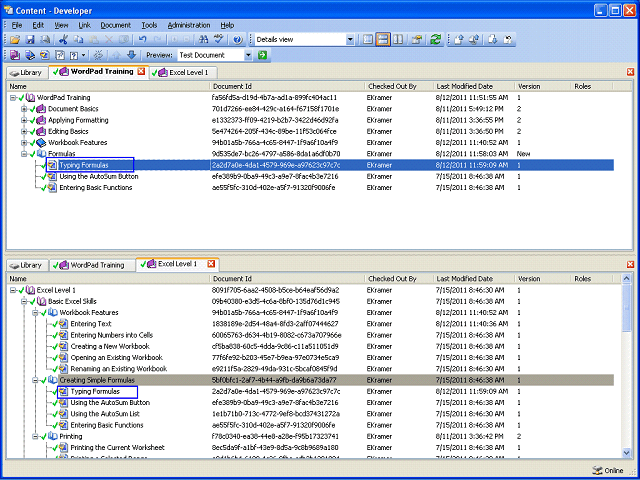
Task: Click the green Refresh arrows icon
Action: (x=436, y=40)
